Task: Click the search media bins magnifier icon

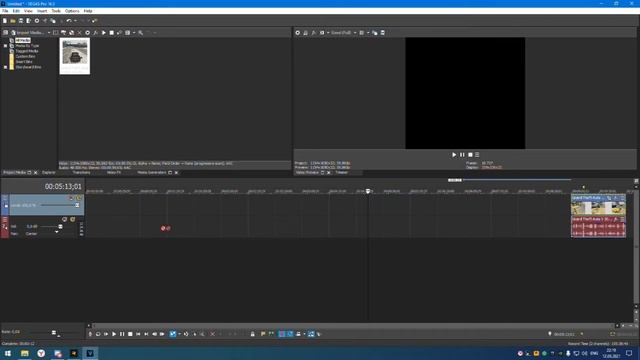Action: [x=140, y=33]
